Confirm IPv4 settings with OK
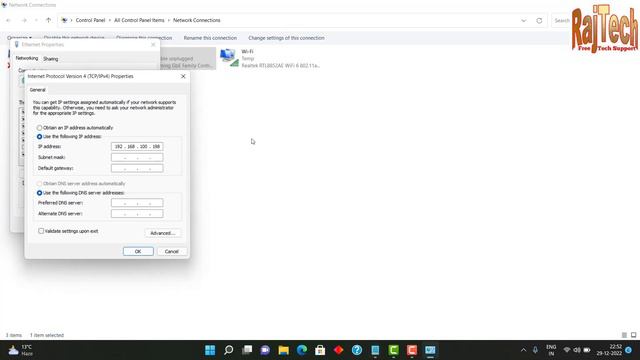Screen dimensions: 640x360 click(x=138, y=251)
